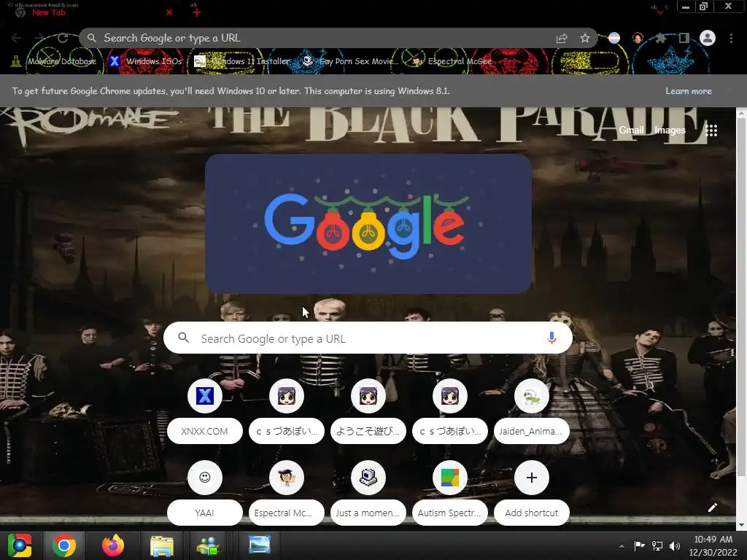Click the Google search box on page
The height and width of the screenshot is (560, 747).
[368, 338]
